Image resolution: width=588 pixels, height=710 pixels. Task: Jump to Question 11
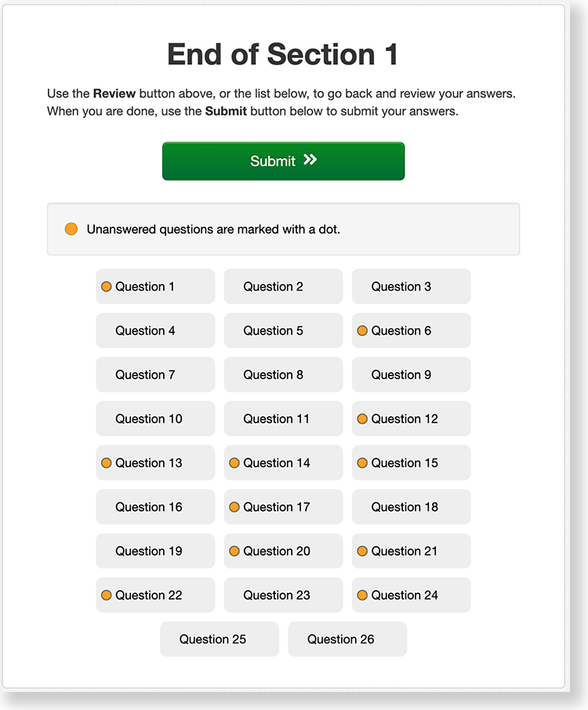click(283, 419)
